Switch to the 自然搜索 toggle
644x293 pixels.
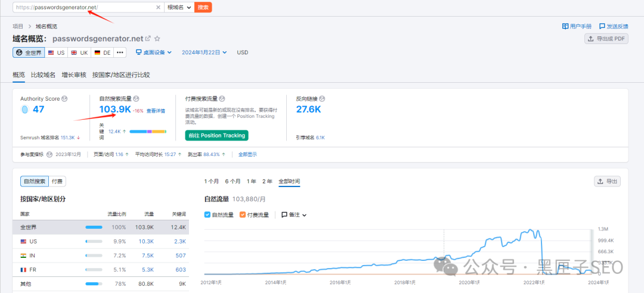[35, 182]
